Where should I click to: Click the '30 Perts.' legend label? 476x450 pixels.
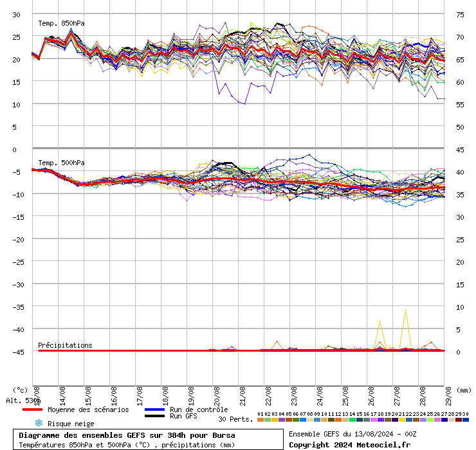235,419
